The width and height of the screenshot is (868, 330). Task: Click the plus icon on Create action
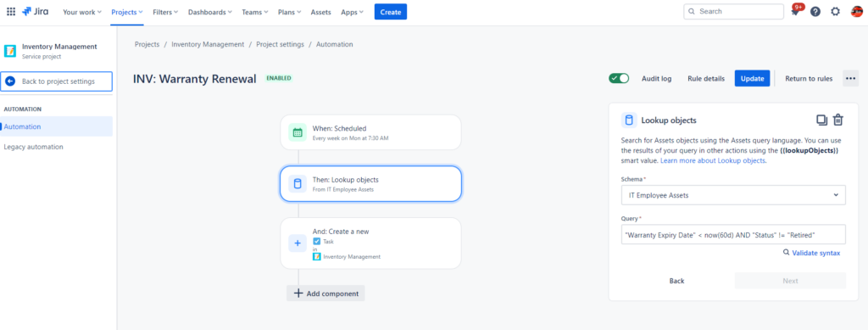(298, 243)
